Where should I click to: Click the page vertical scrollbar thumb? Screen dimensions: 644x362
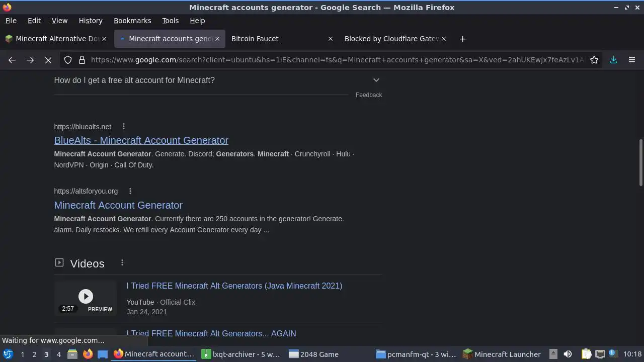640,162
